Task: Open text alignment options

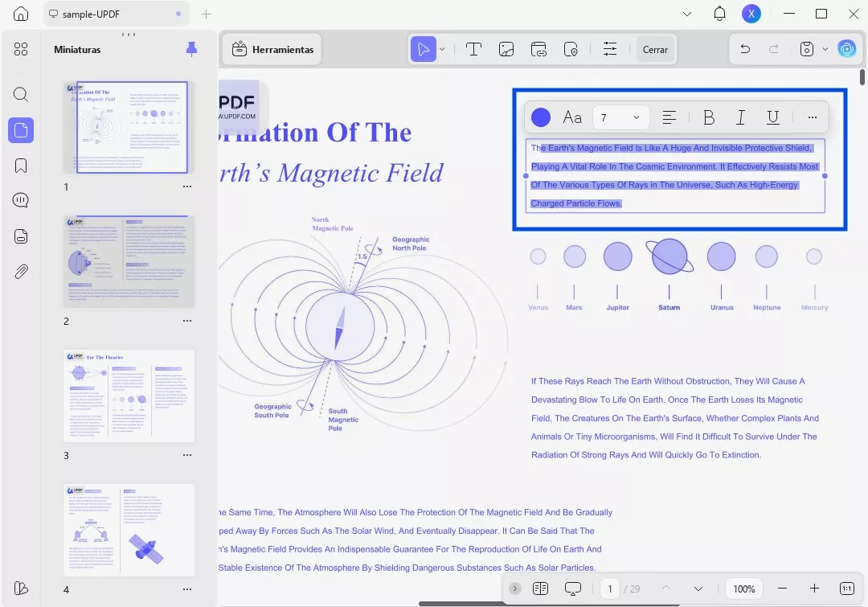Action: click(x=669, y=117)
